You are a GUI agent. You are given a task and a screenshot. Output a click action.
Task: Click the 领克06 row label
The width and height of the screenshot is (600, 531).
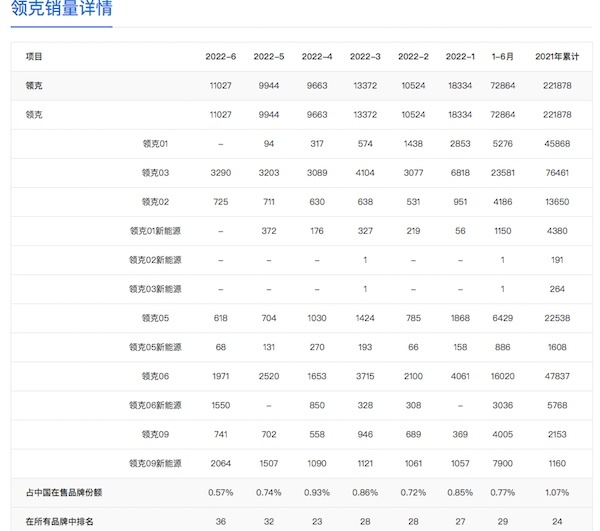tap(155, 376)
